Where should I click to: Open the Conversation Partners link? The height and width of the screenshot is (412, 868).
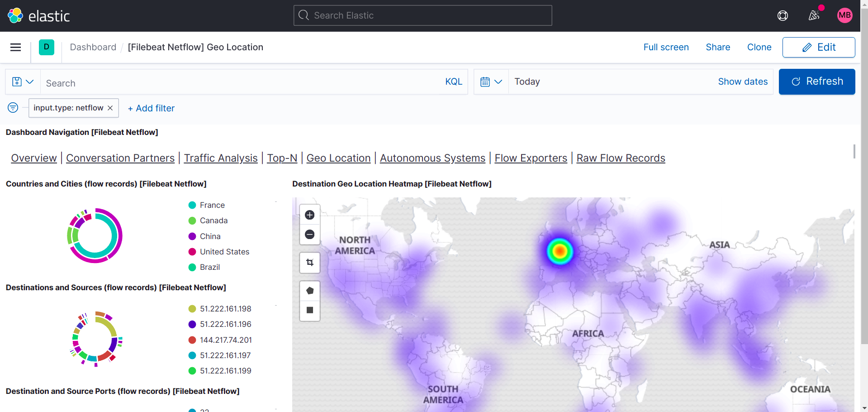coord(120,158)
